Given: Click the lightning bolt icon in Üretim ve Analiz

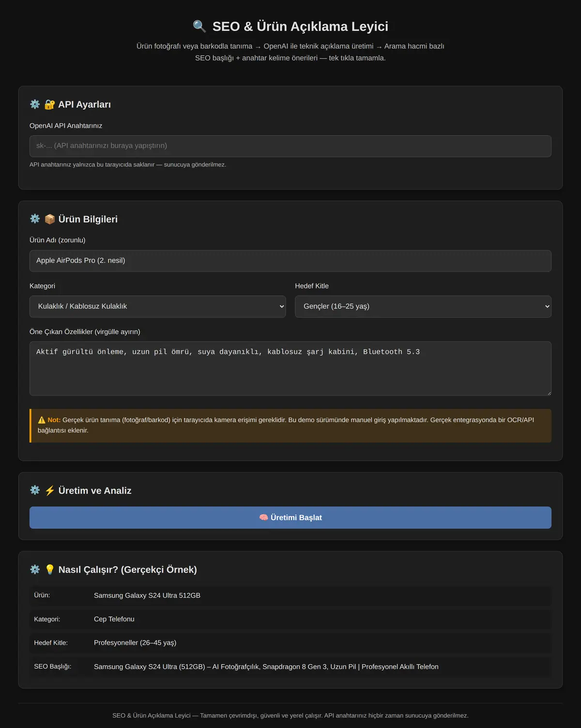Looking at the screenshot, I should (49, 491).
